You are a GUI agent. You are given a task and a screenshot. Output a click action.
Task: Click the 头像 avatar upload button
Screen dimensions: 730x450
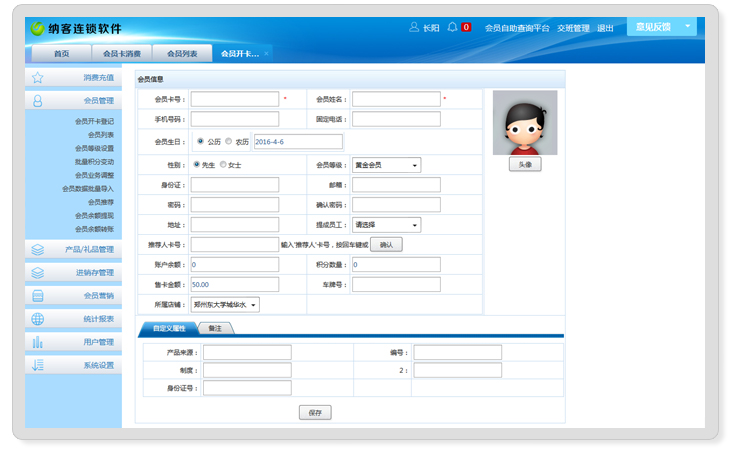(x=525, y=163)
